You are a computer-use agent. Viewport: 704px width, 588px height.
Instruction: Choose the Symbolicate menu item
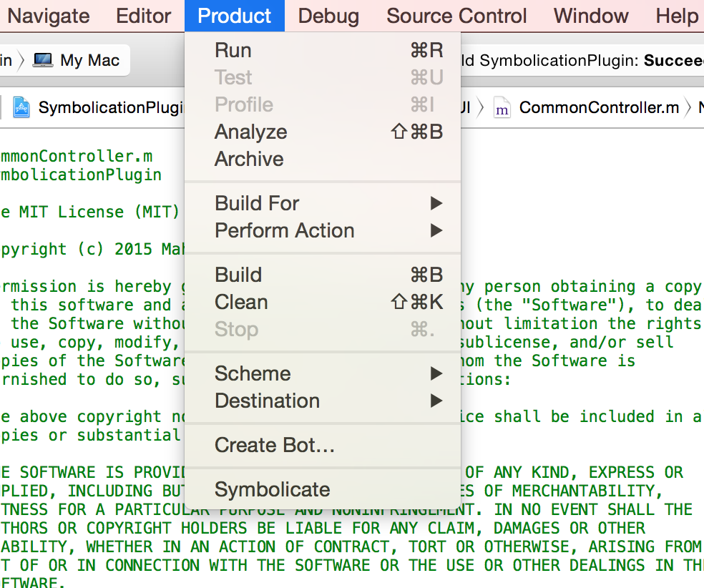click(x=323, y=489)
